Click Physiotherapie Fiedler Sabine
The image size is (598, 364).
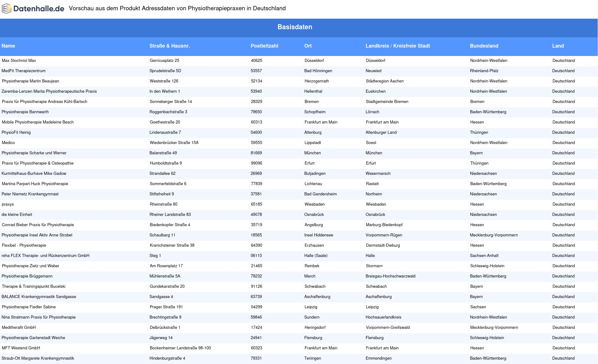point(29,307)
